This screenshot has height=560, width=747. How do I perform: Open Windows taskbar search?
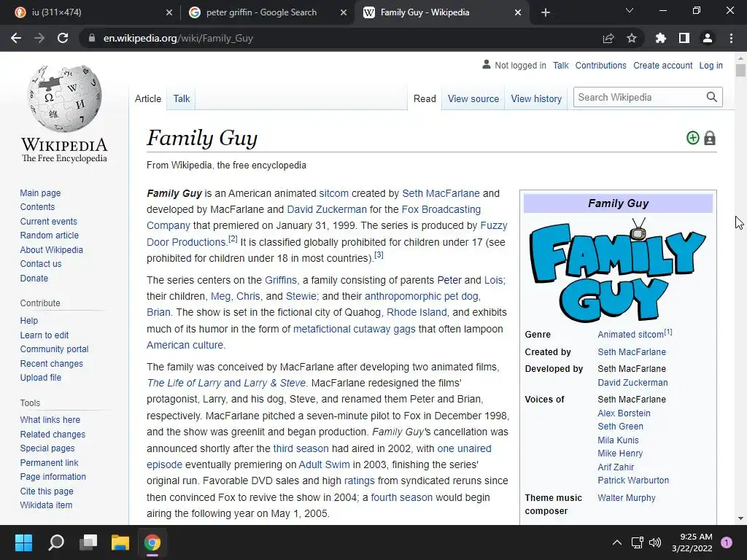point(56,542)
